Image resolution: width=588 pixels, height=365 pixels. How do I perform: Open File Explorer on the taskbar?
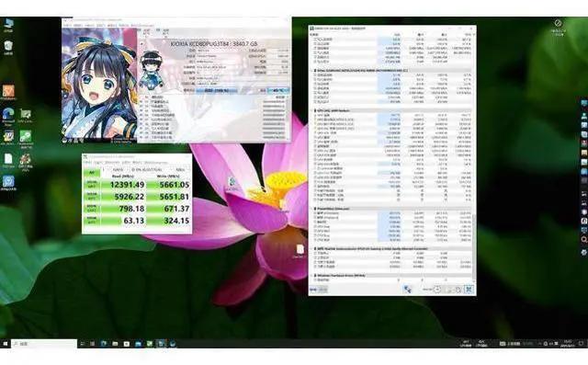pos(115,343)
